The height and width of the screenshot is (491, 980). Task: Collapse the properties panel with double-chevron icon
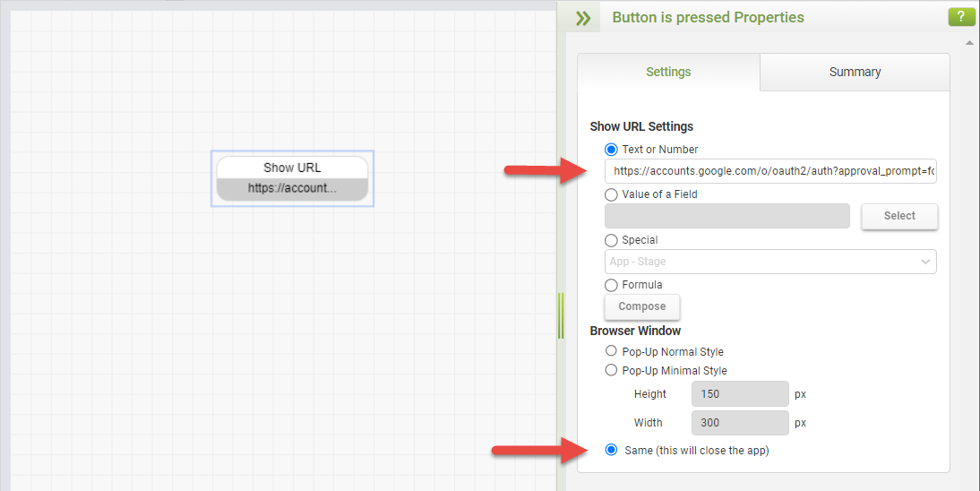tap(582, 18)
